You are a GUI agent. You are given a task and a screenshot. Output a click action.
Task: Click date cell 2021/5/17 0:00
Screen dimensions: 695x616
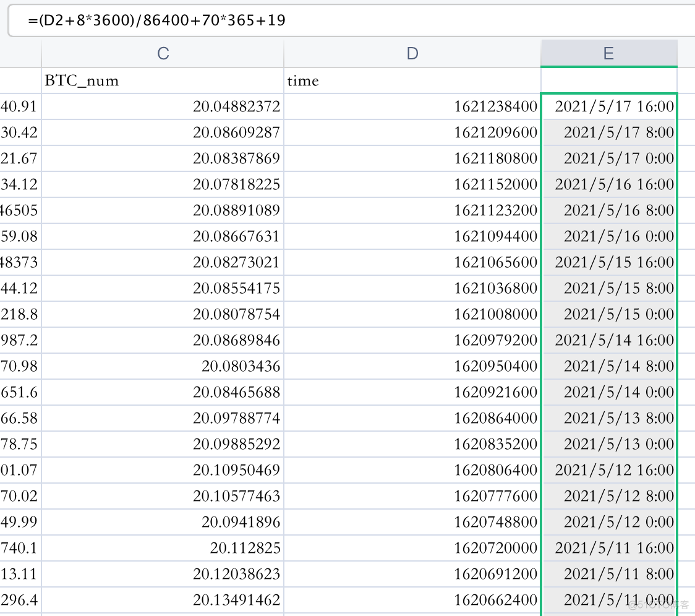(x=609, y=158)
